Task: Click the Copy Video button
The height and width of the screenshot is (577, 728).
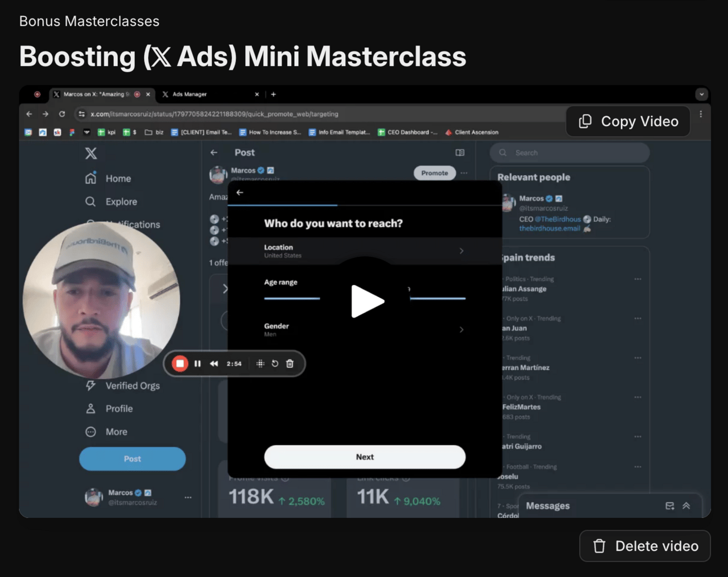Action: (x=628, y=121)
